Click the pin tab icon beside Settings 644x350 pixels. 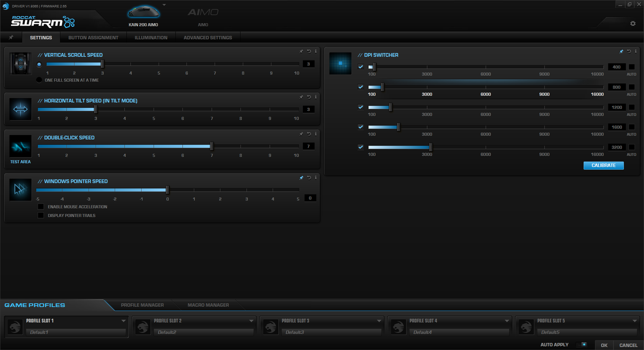click(11, 38)
